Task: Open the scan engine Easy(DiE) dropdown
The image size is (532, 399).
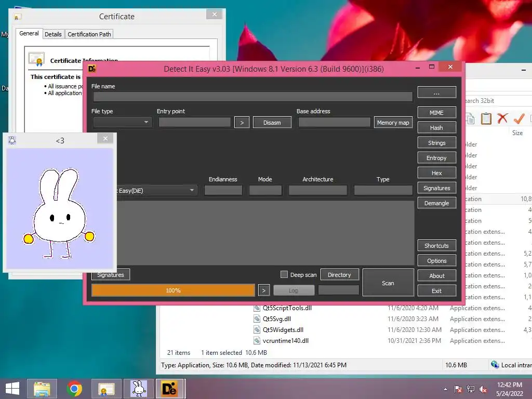Action: (157, 190)
